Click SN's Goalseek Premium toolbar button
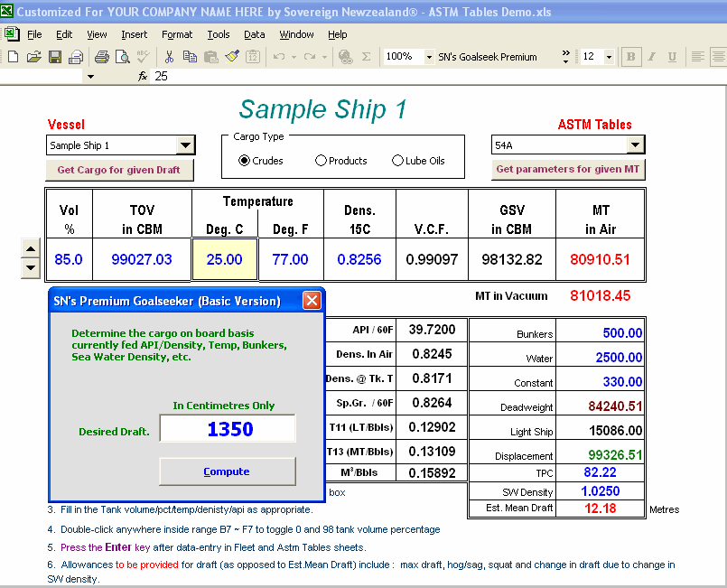The width and height of the screenshot is (727, 588). click(488, 57)
